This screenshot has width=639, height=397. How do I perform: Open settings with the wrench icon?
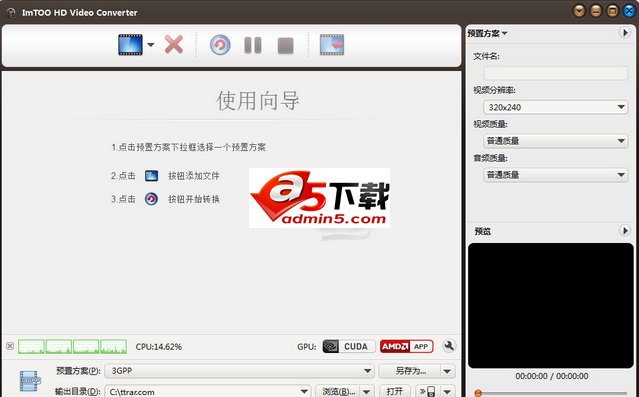click(x=449, y=346)
